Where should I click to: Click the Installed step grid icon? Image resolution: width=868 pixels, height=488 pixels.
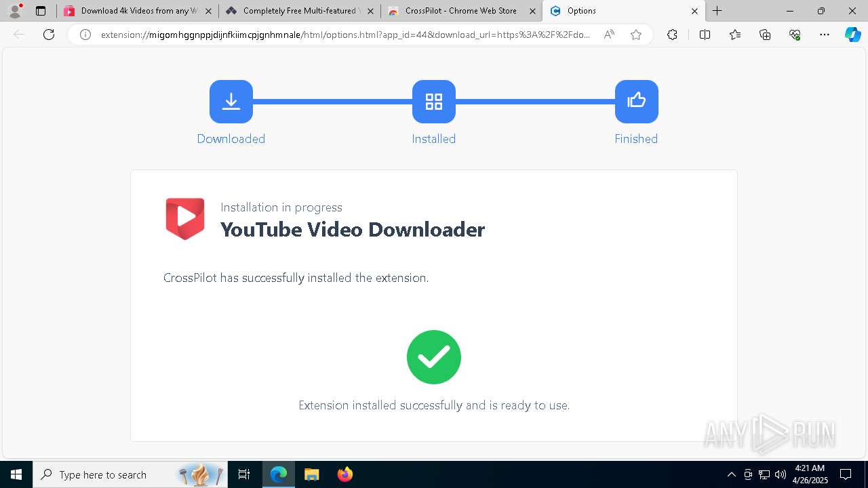click(x=434, y=102)
